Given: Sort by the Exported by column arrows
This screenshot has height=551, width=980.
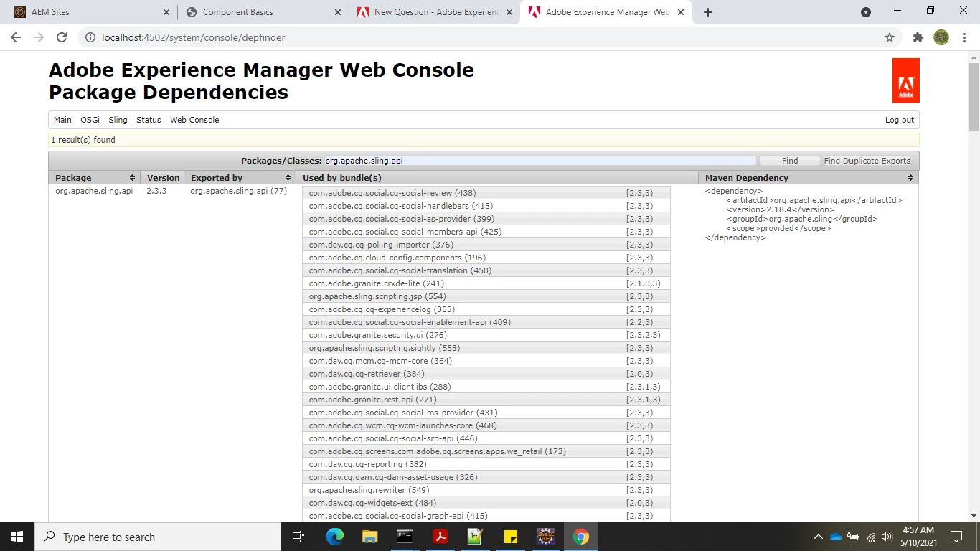Looking at the screenshot, I should point(288,178).
